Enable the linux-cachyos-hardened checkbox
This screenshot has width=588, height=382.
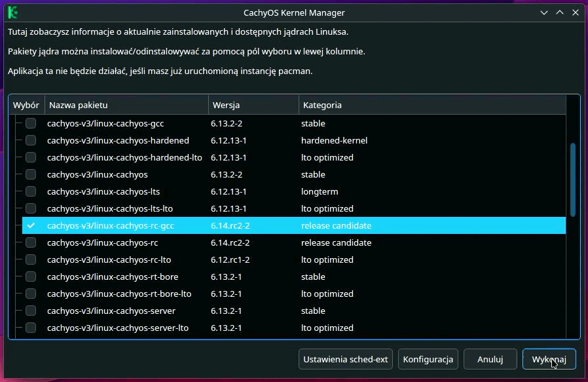pos(31,140)
